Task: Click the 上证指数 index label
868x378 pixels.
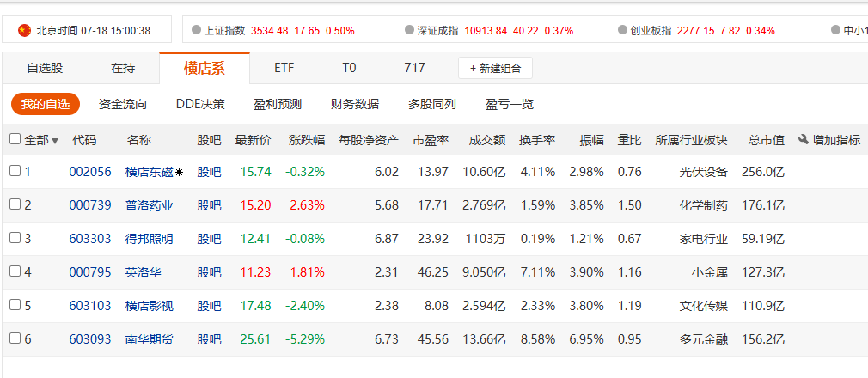Action: tap(225, 30)
